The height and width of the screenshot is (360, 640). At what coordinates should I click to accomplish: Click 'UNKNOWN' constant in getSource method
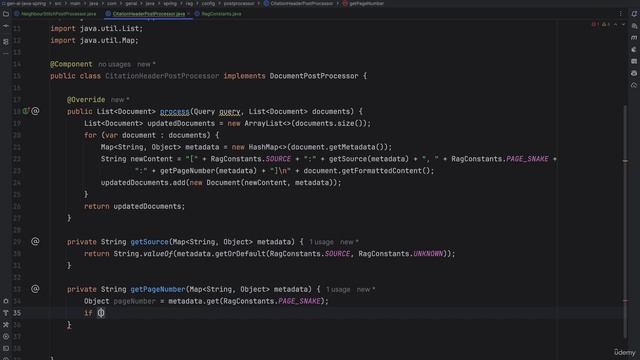(428, 253)
